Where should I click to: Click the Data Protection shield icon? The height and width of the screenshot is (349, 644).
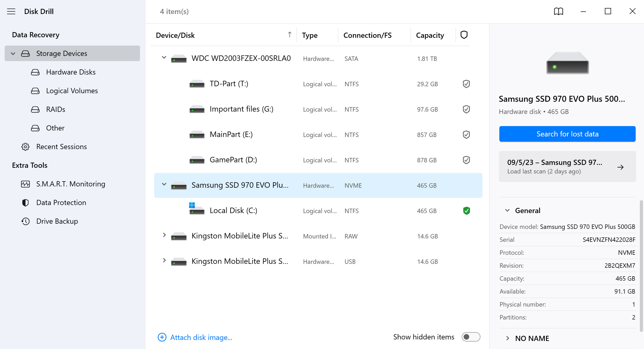click(x=25, y=203)
